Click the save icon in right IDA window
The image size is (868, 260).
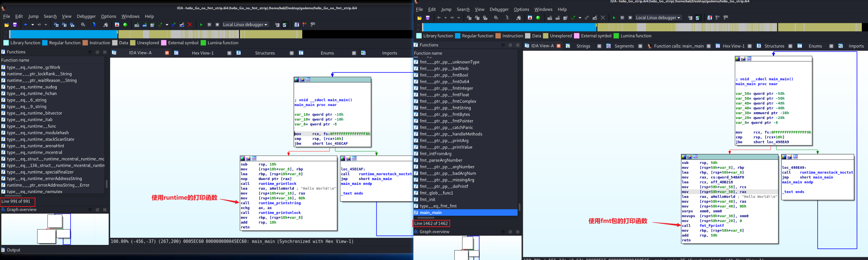428,18
